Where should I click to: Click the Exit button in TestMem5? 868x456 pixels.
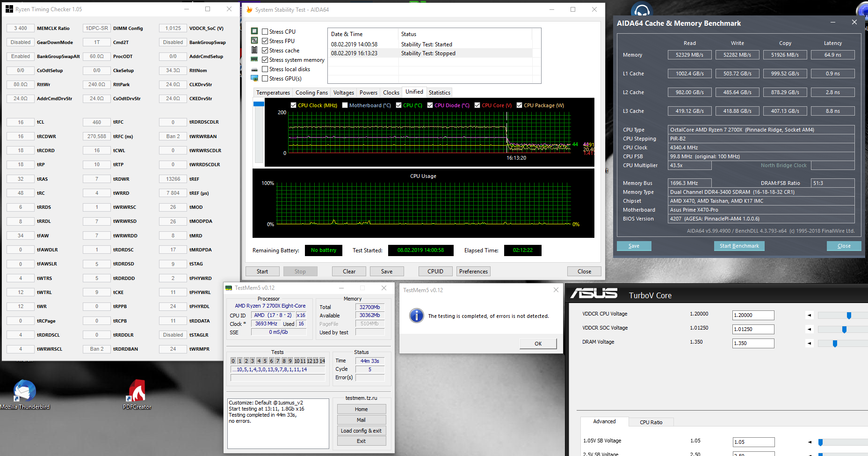(362, 441)
